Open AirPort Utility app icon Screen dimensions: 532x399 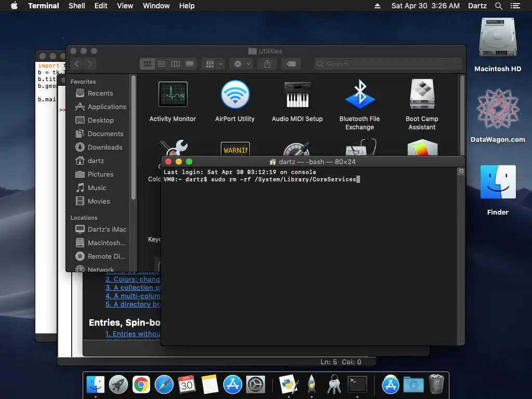pyautogui.click(x=235, y=95)
